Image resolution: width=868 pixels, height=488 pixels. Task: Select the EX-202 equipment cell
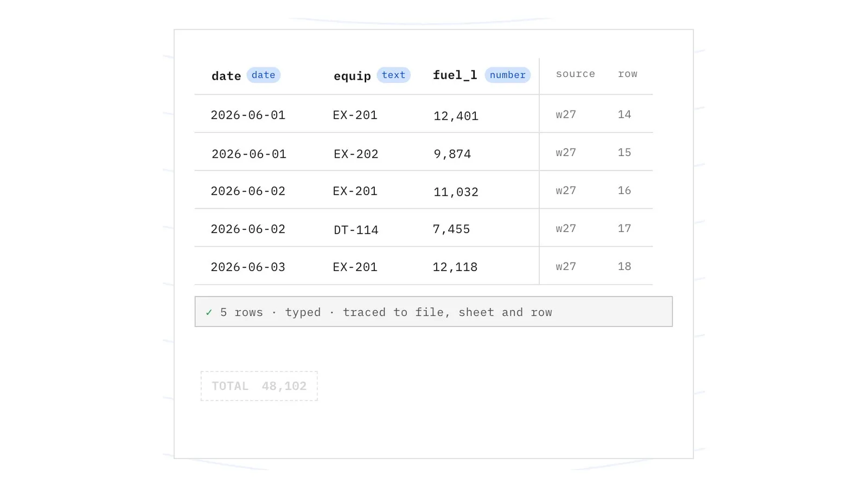(356, 154)
